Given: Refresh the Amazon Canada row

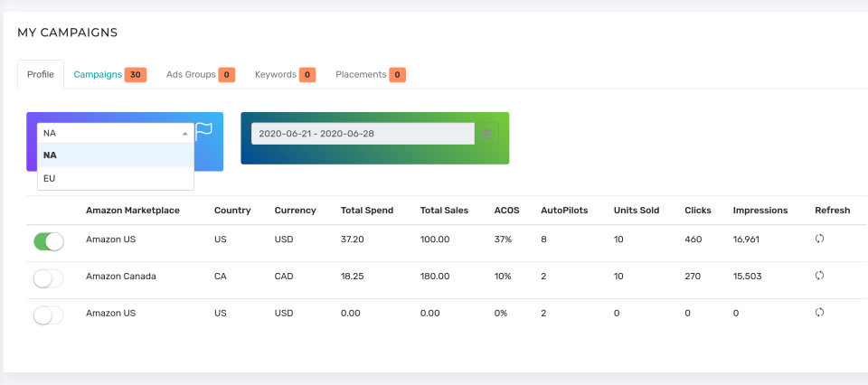Looking at the screenshot, I should [819, 276].
